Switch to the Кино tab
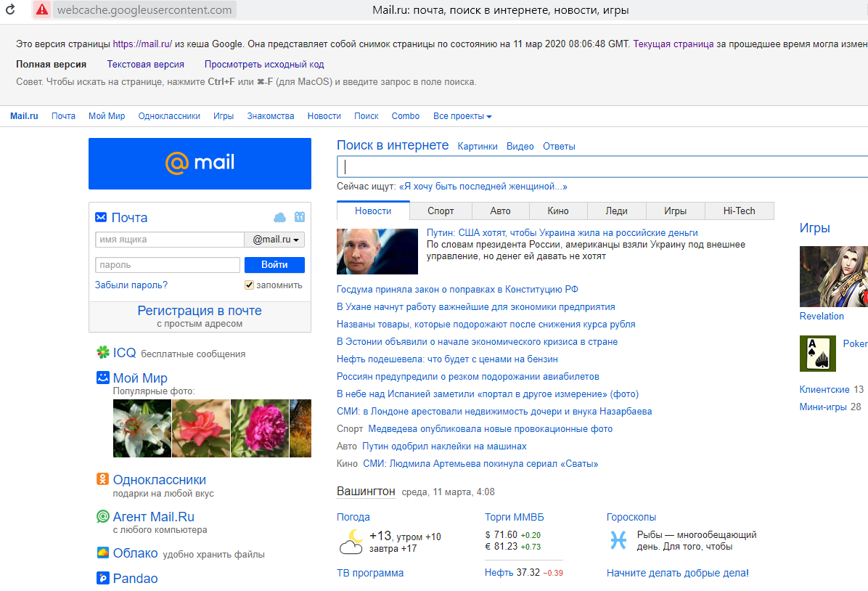 tap(558, 211)
